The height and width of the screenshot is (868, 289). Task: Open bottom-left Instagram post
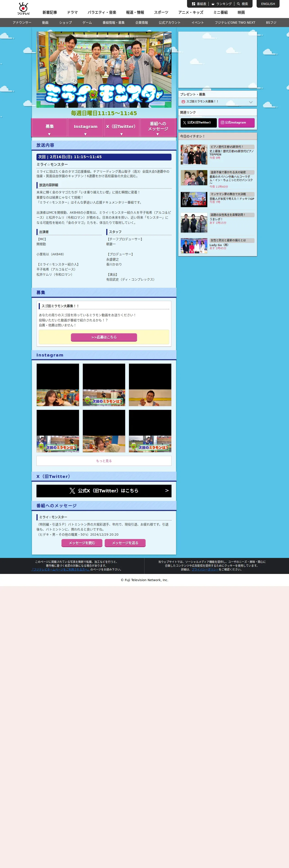(x=58, y=431)
